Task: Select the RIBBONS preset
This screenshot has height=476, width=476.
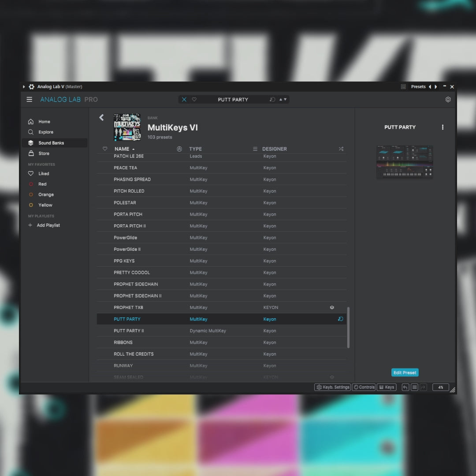Action: (x=222, y=342)
